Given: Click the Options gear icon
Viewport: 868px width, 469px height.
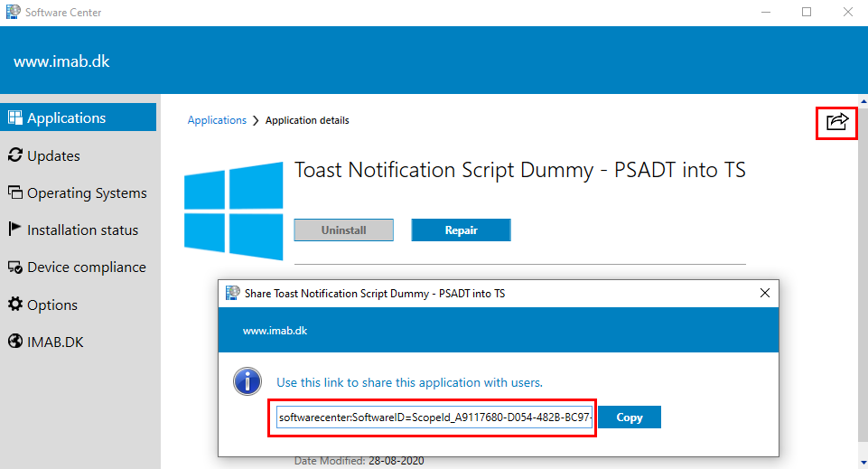Looking at the screenshot, I should (x=15, y=304).
